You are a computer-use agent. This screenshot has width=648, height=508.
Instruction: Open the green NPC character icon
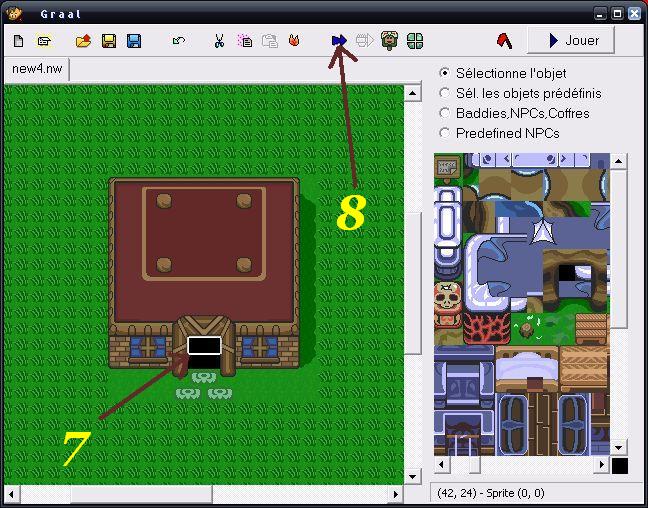[389, 41]
